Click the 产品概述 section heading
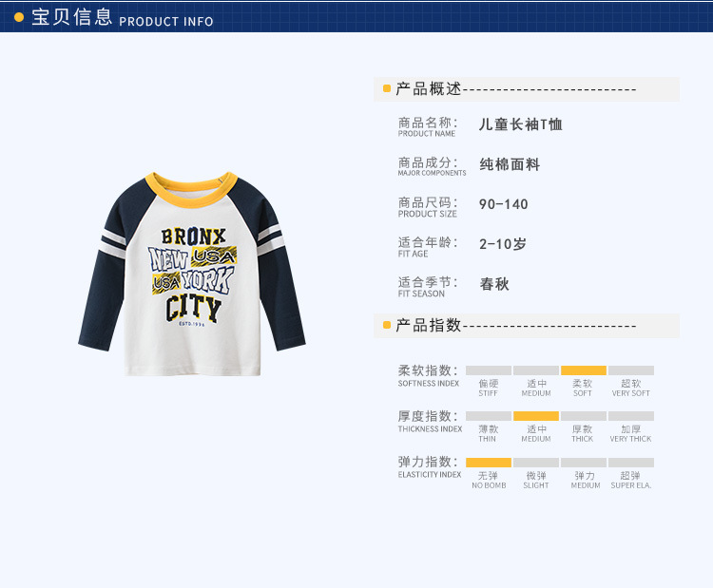This screenshot has width=713, height=588. (429, 88)
